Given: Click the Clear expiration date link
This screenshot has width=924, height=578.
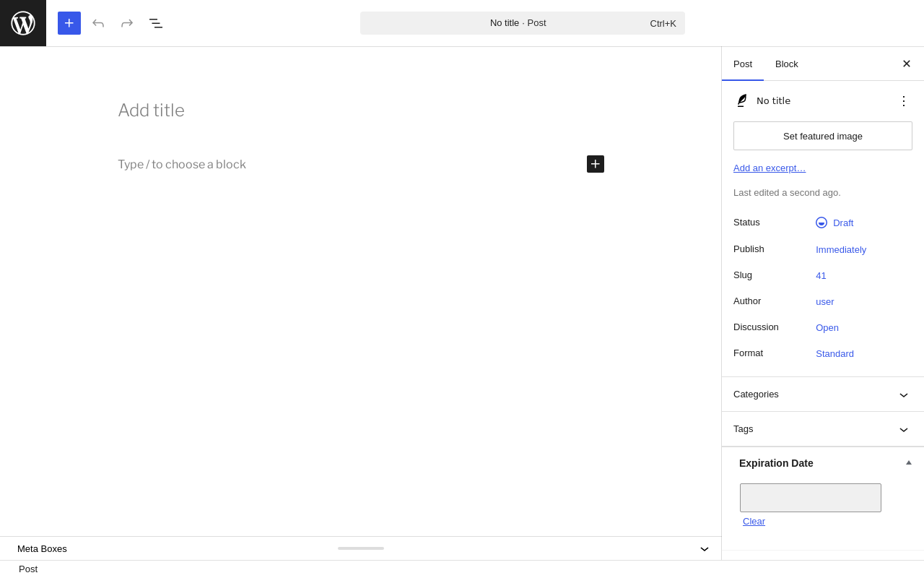Looking at the screenshot, I should (x=754, y=522).
